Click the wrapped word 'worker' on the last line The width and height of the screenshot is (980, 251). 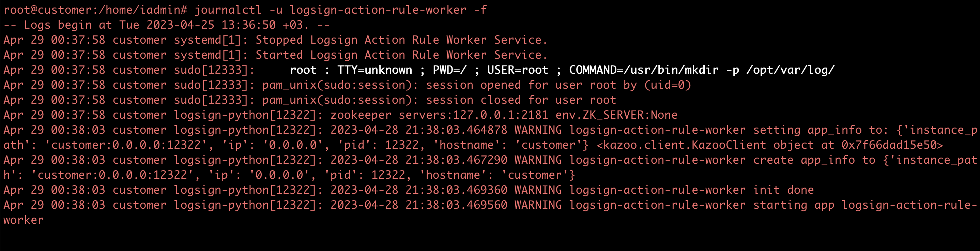coord(24,220)
